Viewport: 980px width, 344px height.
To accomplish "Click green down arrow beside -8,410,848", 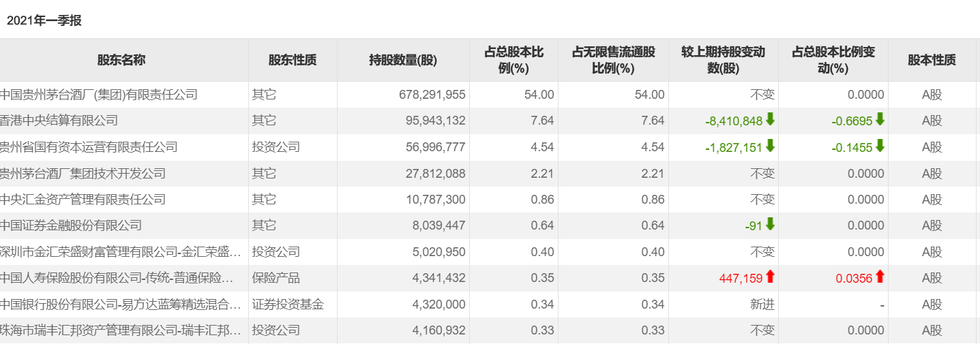I will pyautogui.click(x=770, y=120).
